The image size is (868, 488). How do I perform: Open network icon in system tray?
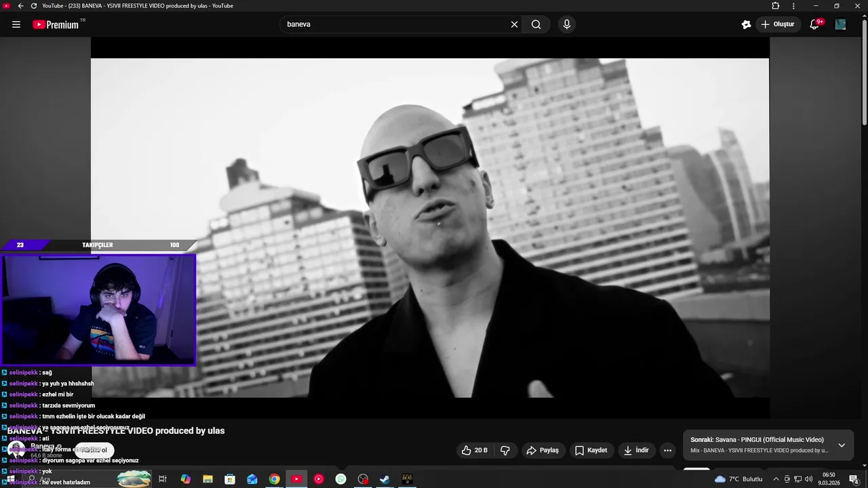tap(798, 479)
